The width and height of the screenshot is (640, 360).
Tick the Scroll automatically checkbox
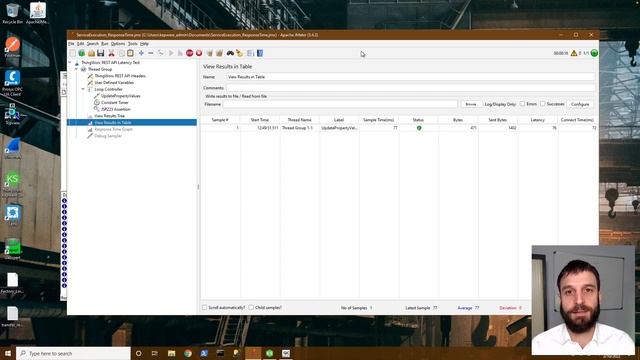[x=204, y=307]
